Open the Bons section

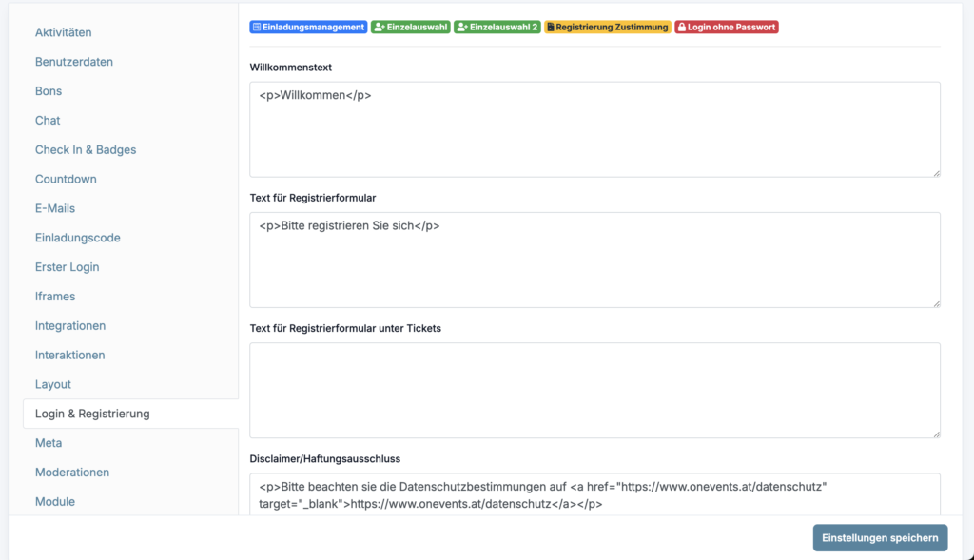click(49, 91)
